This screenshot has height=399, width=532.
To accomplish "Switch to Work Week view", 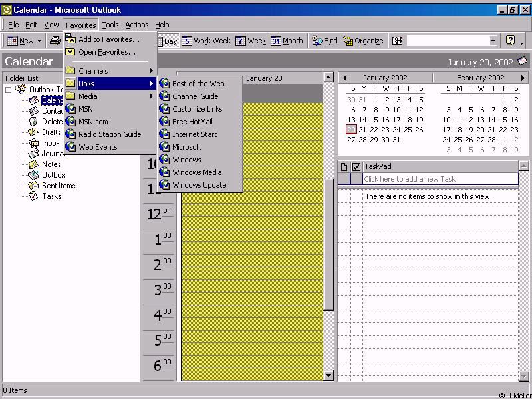I will coord(206,41).
